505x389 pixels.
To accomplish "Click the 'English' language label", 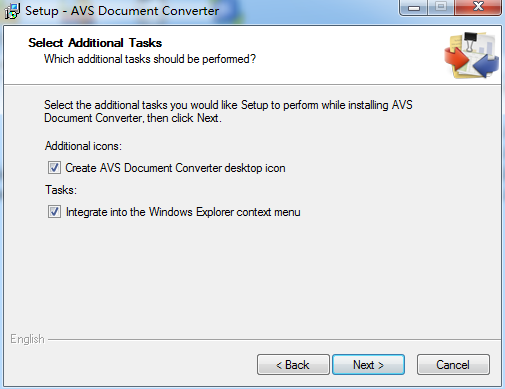I will 27,339.
